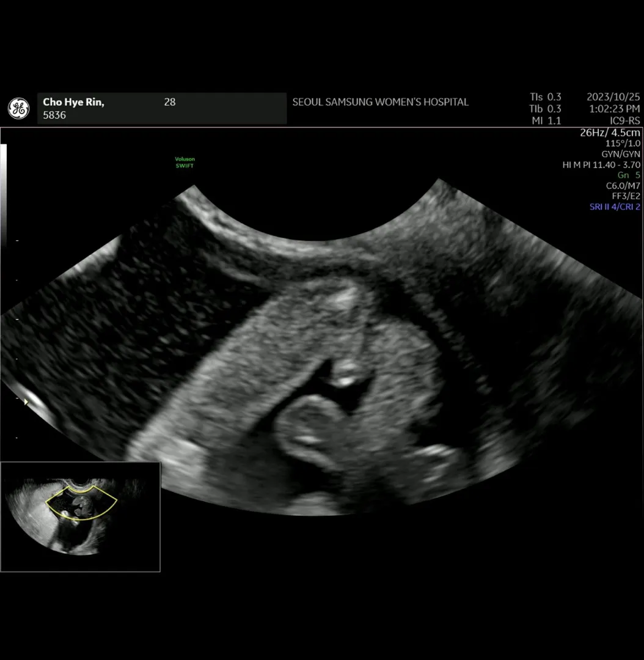This screenshot has width=644, height=660.
Task: Click the exam date 2023/10/25
Action: point(613,97)
